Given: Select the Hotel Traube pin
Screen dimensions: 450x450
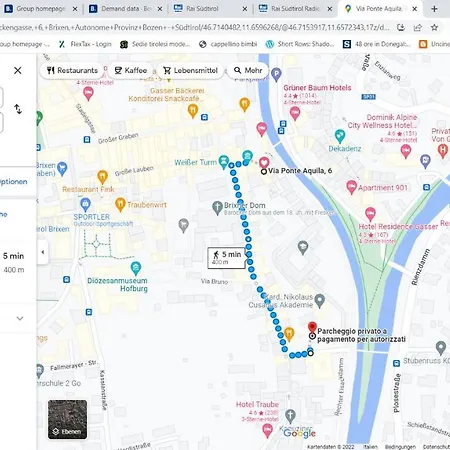Looking at the screenshot, I should [267, 431].
